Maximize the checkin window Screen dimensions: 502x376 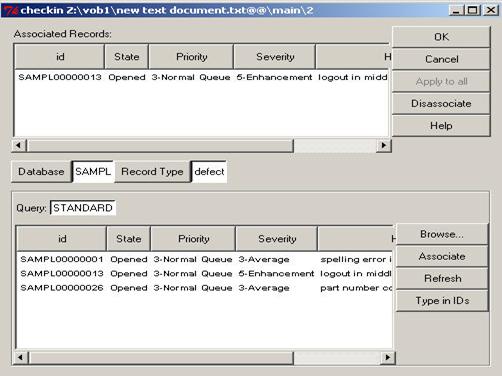point(473,10)
